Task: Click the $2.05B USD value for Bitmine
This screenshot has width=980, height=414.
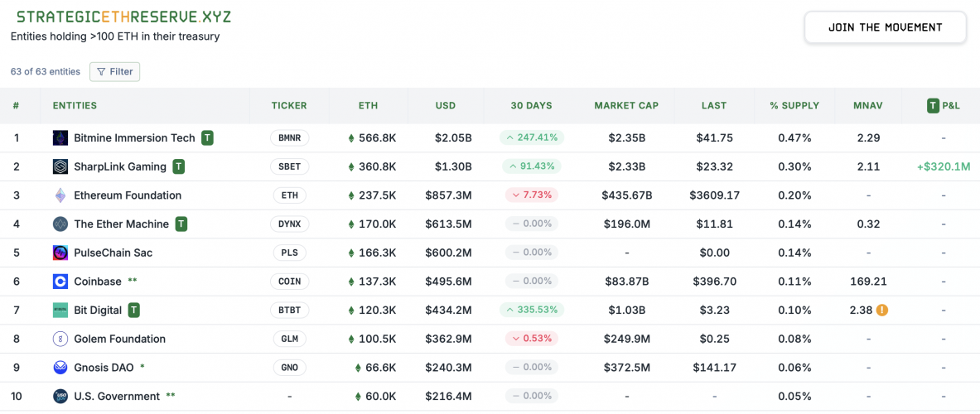Action: click(x=453, y=138)
